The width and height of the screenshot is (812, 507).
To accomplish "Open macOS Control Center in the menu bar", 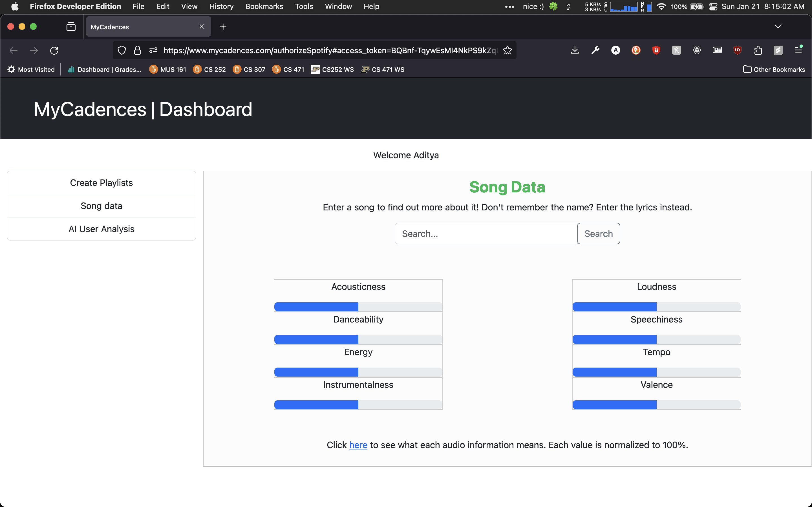I will (x=713, y=7).
